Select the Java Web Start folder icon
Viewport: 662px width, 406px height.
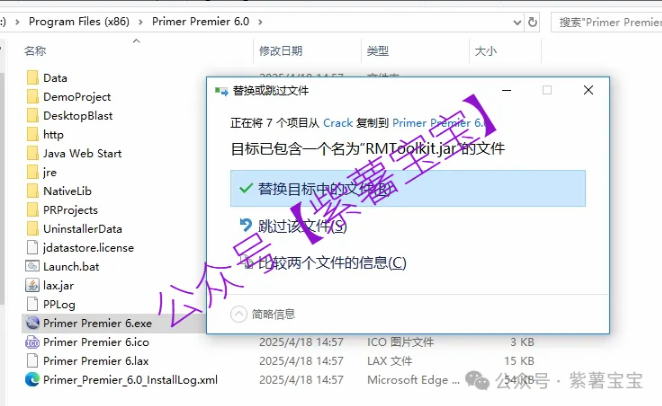31,153
